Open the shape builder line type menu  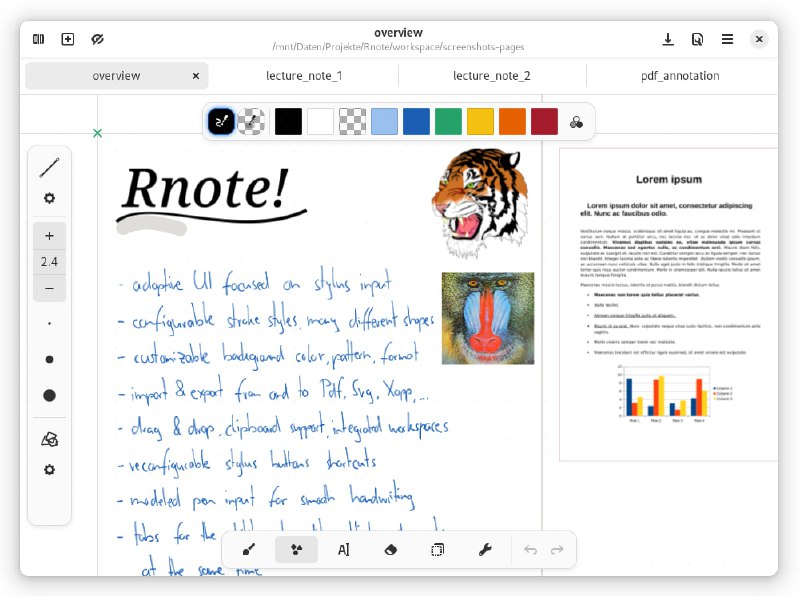tap(49, 167)
